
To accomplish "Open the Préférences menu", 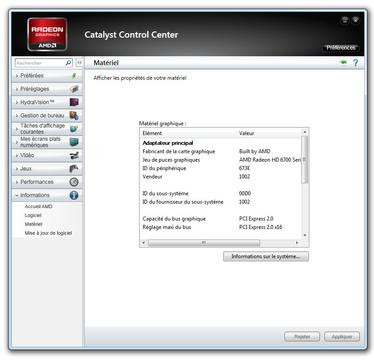I will pos(341,47).
